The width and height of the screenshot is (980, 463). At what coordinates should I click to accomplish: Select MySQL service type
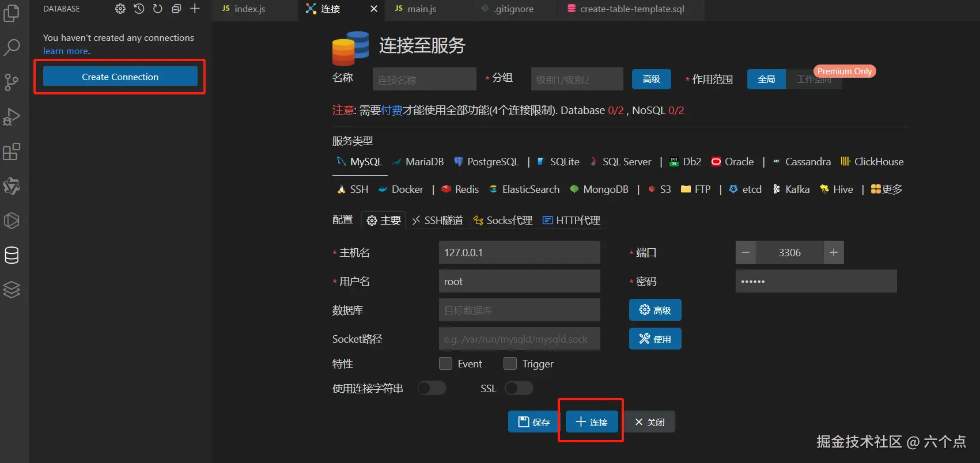pos(360,162)
